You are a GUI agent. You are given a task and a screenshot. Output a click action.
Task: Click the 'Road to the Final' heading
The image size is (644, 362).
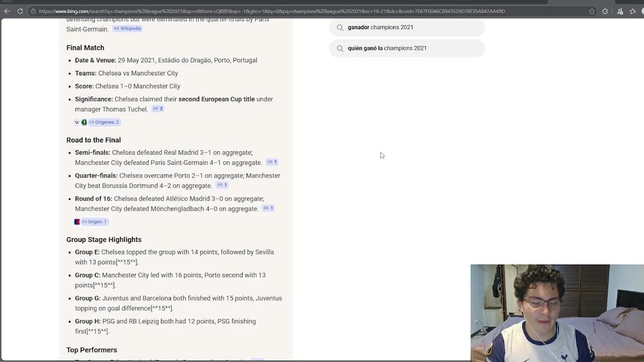[94, 140]
